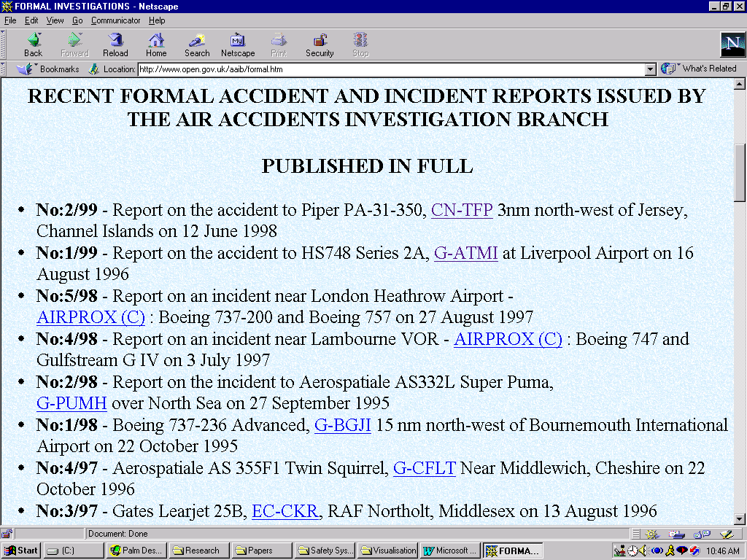Follow the CN-TFP report link
This screenshot has height=560, width=747.
point(462,210)
